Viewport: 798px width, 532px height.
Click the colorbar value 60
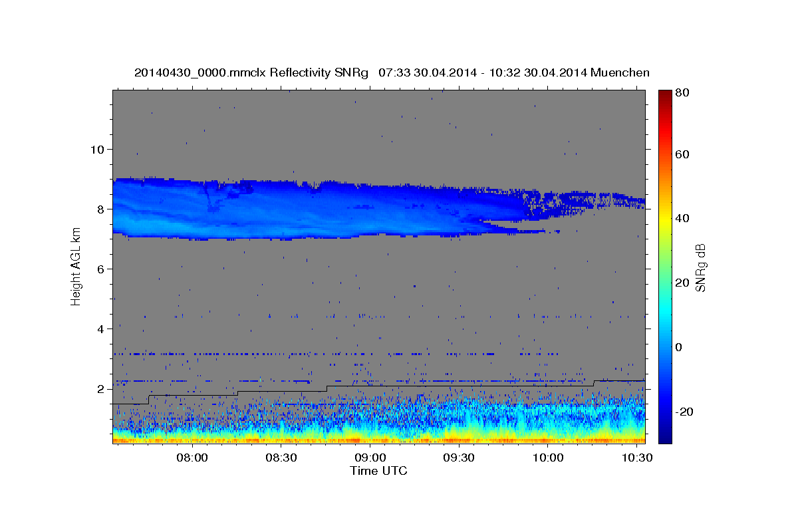682,154
